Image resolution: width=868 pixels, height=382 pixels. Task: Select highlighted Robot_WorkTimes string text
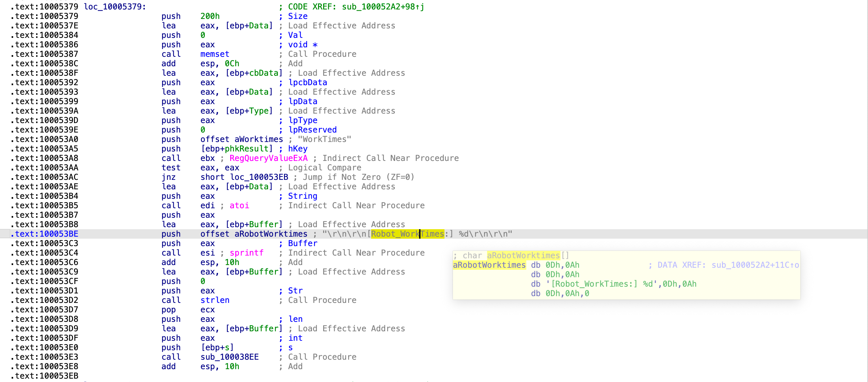(x=407, y=234)
